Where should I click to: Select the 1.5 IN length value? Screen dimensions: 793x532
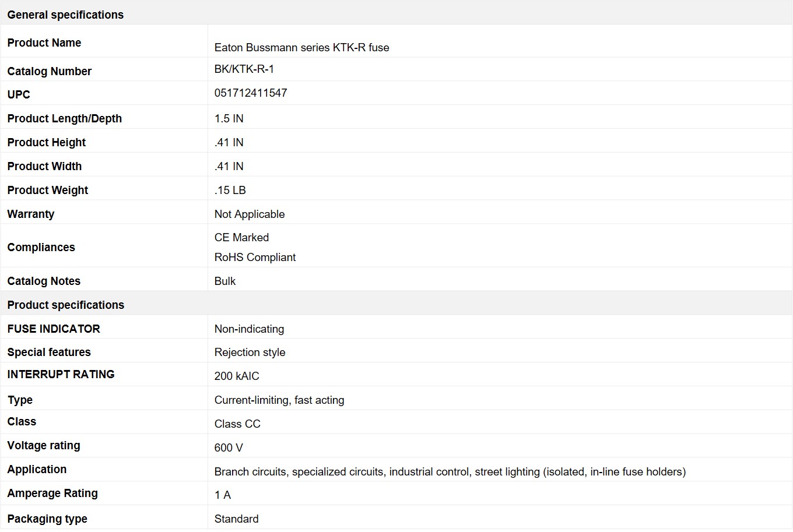pyautogui.click(x=229, y=118)
